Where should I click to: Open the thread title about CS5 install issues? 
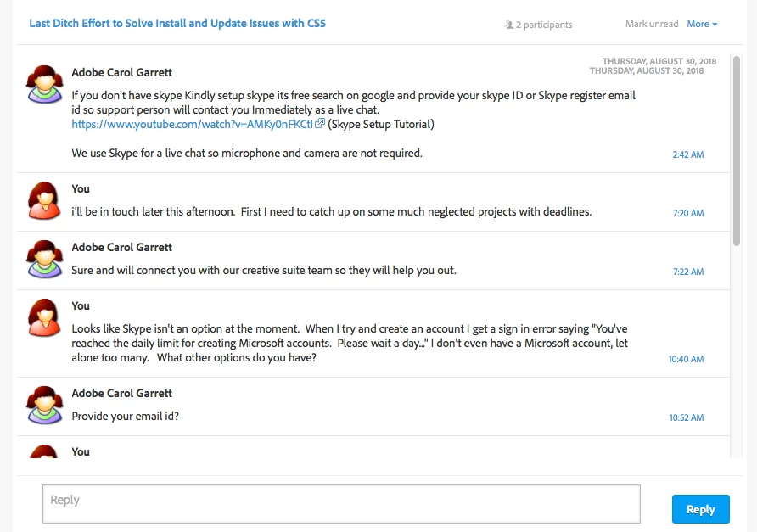pos(177,23)
